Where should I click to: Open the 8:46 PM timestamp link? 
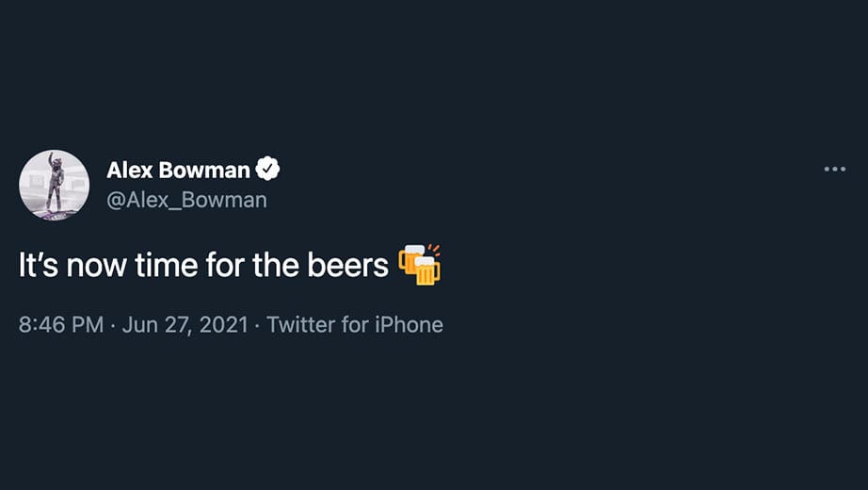pyautogui.click(x=61, y=324)
